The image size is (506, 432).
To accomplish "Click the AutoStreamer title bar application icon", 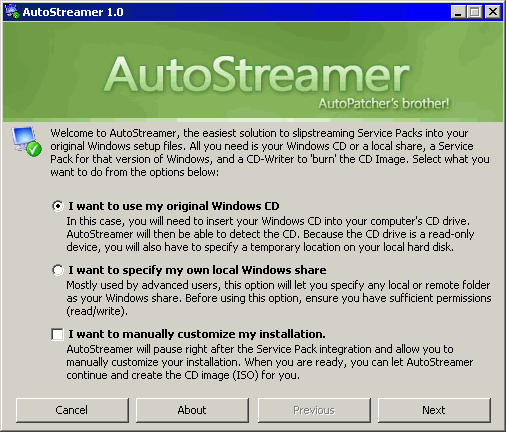I will click(x=12, y=12).
